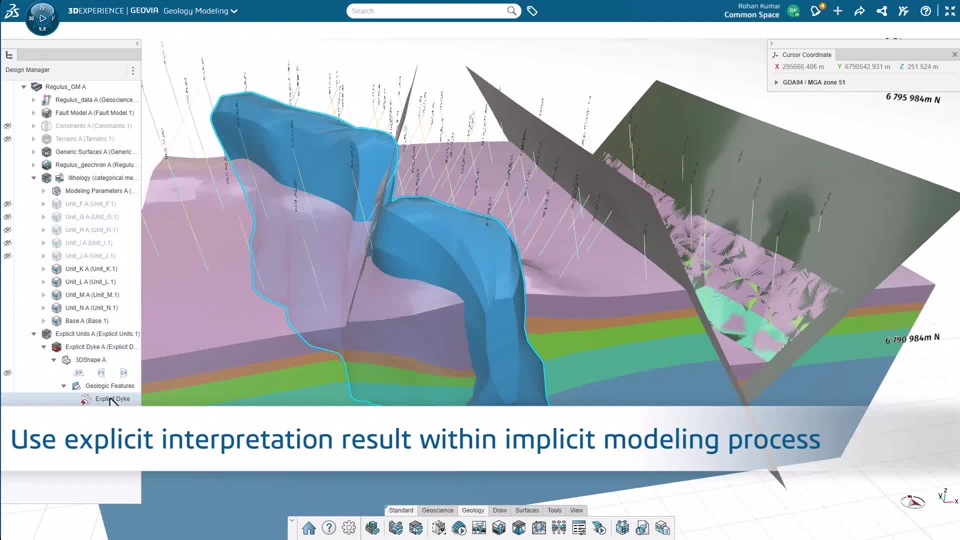Toggle visibility eye for Unit_F A
This screenshot has height=540, width=960.
pyautogui.click(x=7, y=204)
